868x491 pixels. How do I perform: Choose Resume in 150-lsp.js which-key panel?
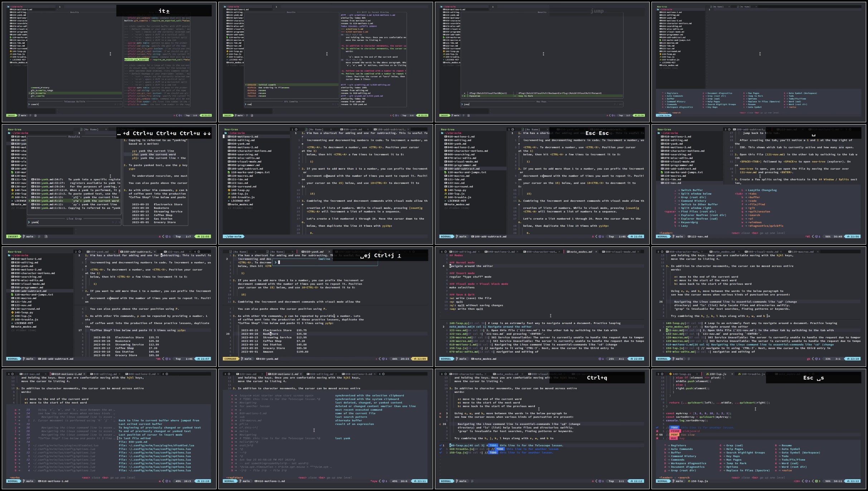coord(787,446)
